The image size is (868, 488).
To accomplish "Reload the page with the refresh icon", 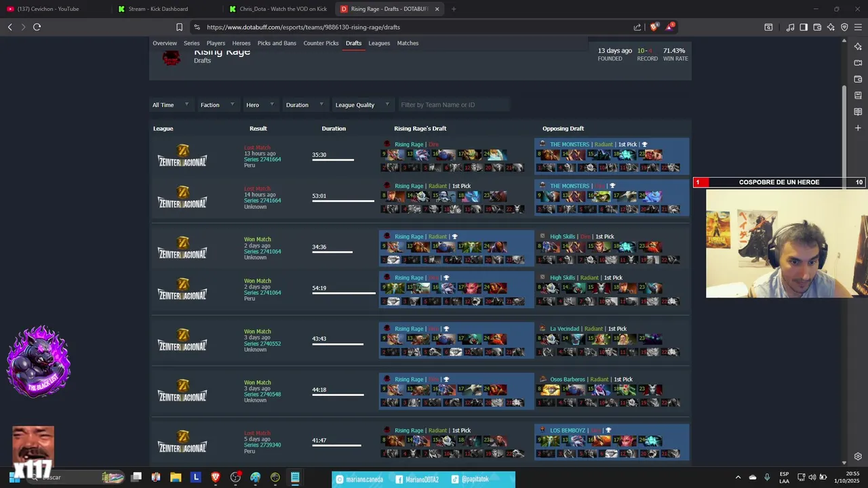I will [x=37, y=27].
